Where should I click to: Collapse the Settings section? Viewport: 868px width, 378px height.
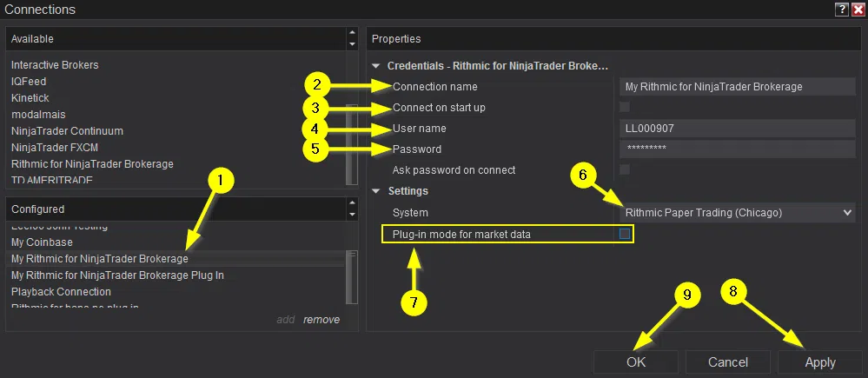376,191
